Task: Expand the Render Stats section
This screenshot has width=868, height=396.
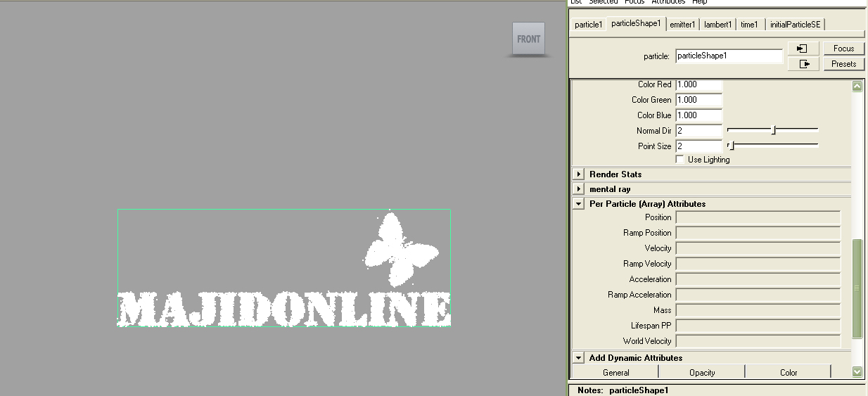Action: (578, 174)
